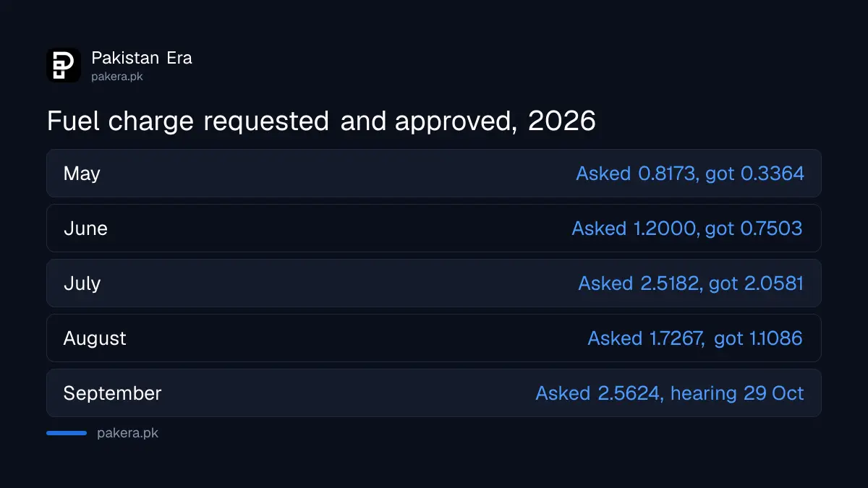Select the chart title heading text
This screenshot has height=488, width=868.
point(321,121)
